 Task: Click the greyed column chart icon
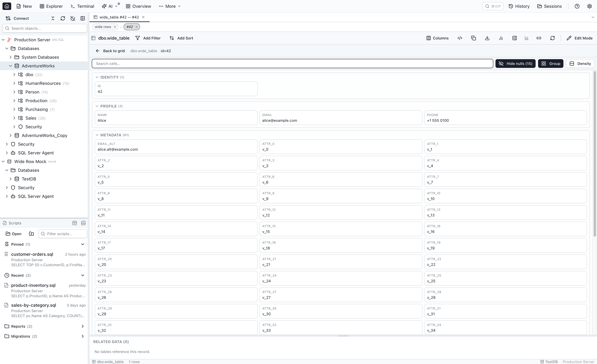pos(526,38)
